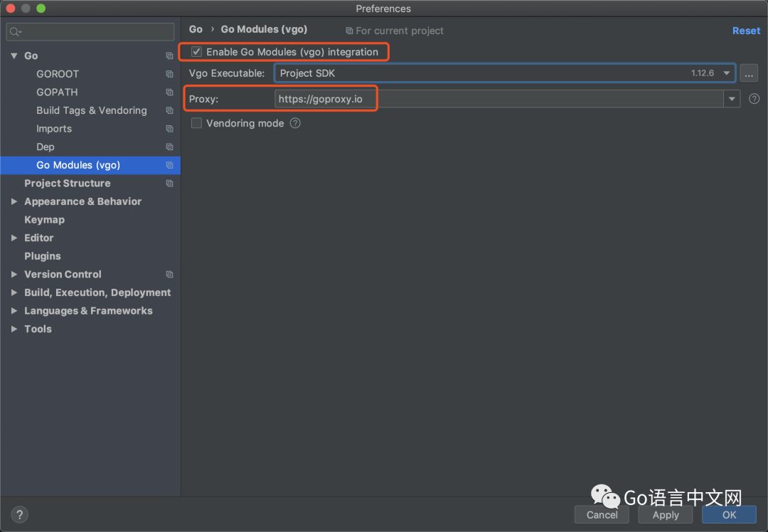The width and height of the screenshot is (768, 532).
Task: Click the project-level icon next to Version Control
Action: pyautogui.click(x=169, y=275)
